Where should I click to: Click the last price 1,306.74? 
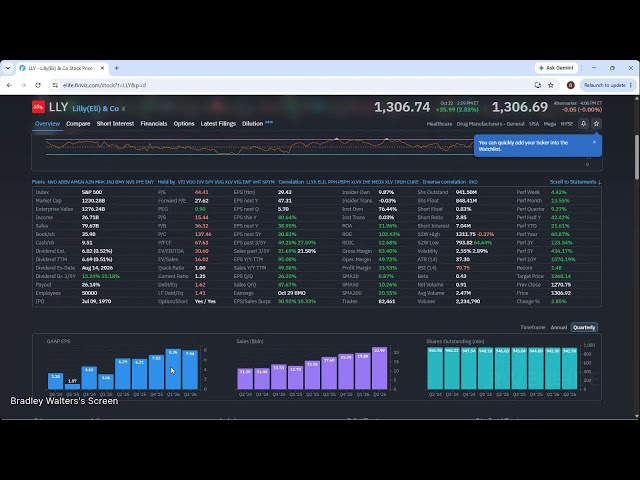[402, 107]
